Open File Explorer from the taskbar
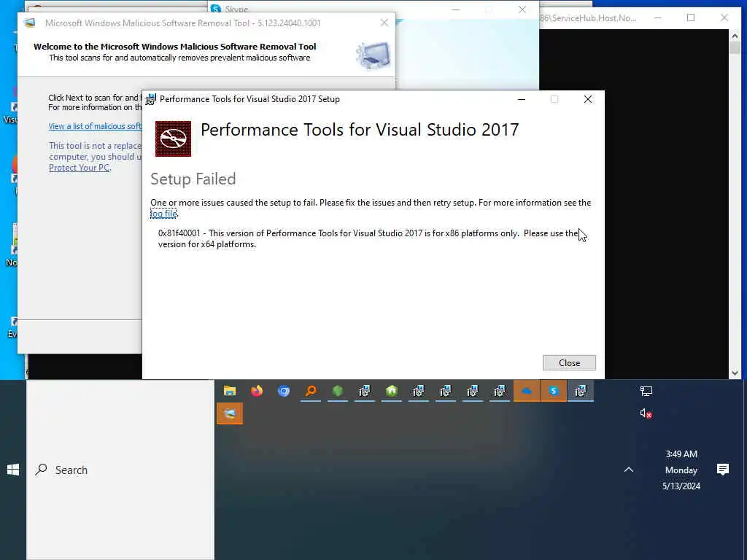This screenshot has width=747, height=560. coord(230,391)
